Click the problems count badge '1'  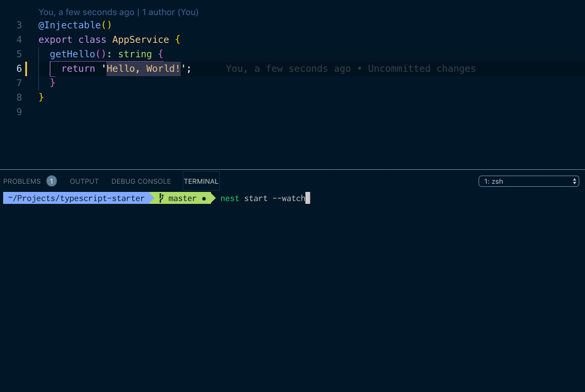click(x=52, y=181)
